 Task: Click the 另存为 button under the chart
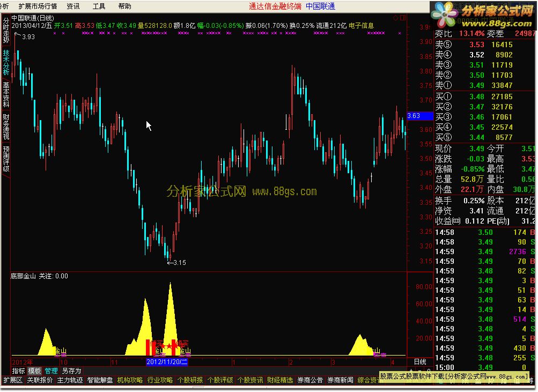pos(71,371)
